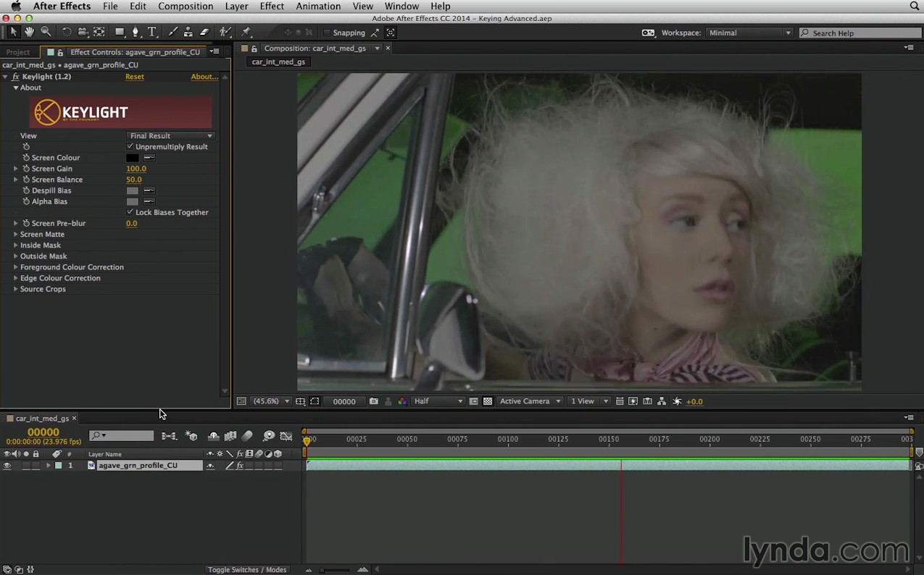Uncheck Unpremultiply Result checkbox
Viewport: 924px width, 575px height.
(130, 146)
